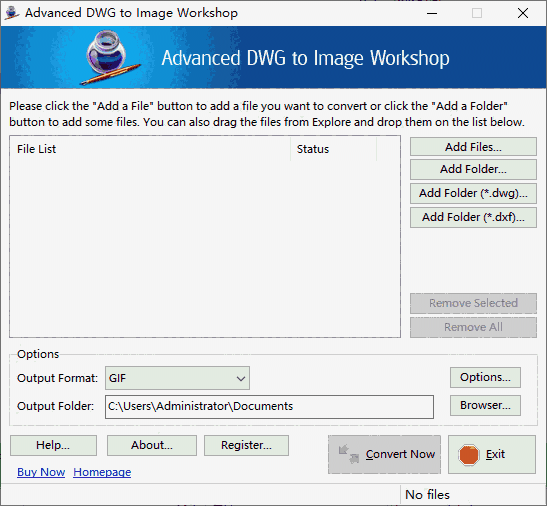This screenshot has height=506, width=547.
Task: Add a folder of *.dwg files
Action: click(x=473, y=193)
